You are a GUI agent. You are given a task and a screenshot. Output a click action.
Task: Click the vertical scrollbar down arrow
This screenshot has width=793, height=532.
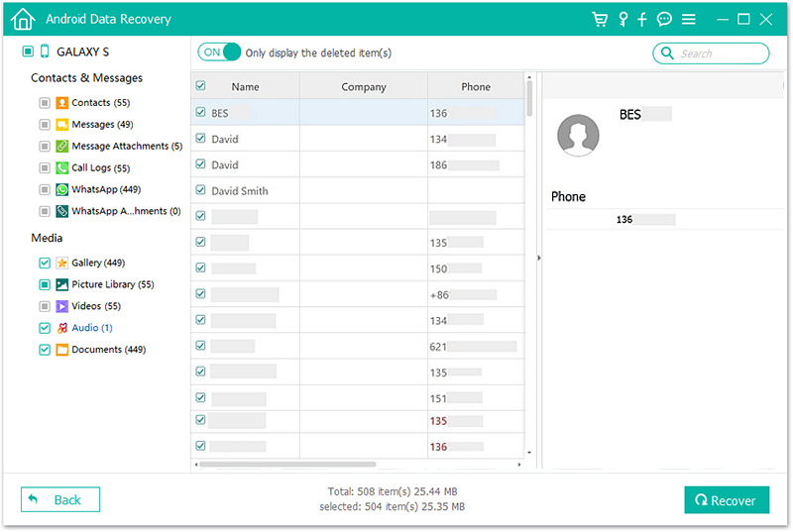pos(529,453)
